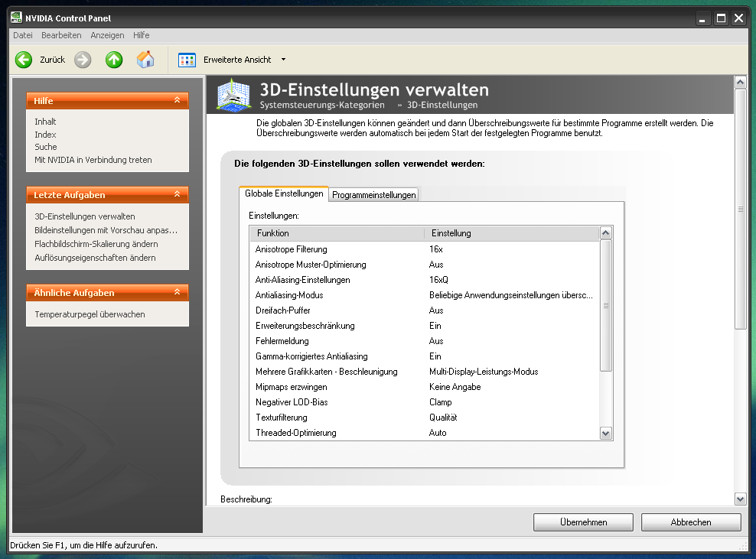
Task: Click the green up arrow icon
Action: pos(114,60)
